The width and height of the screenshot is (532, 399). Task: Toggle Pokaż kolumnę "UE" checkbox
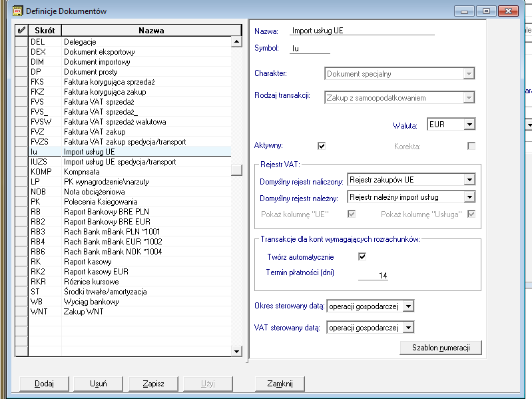[x=352, y=214]
